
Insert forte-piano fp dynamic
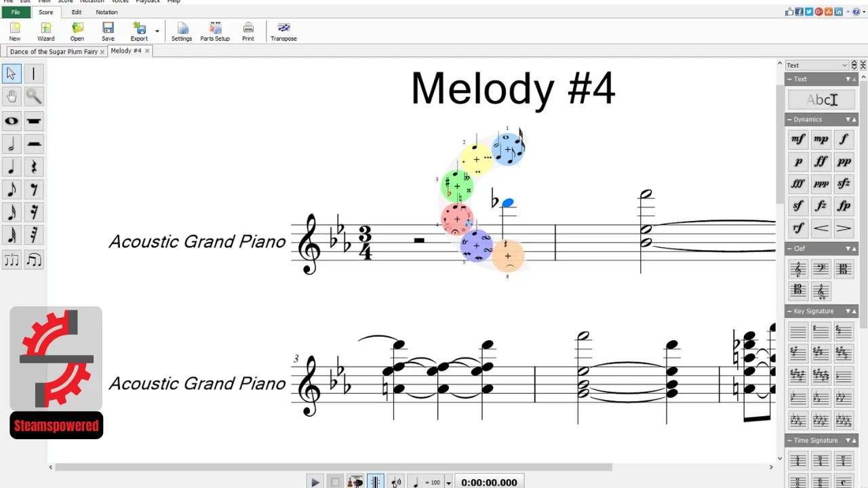pos(844,206)
